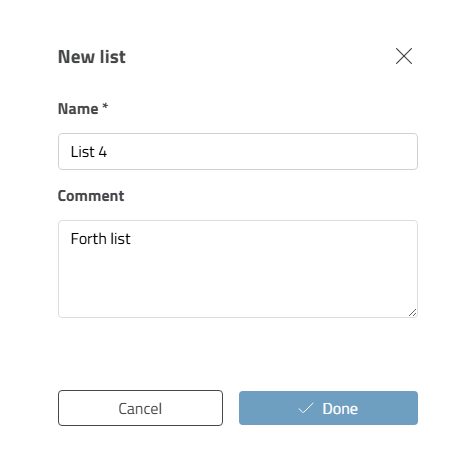Cancel creating the new list
Screen dimensions: 475x470
coord(140,408)
